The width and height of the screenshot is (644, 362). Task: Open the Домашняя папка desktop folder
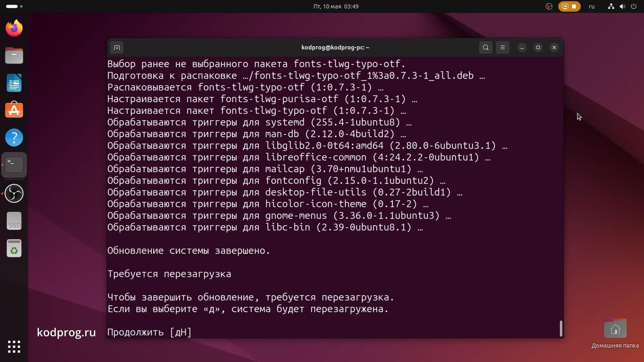click(x=615, y=333)
